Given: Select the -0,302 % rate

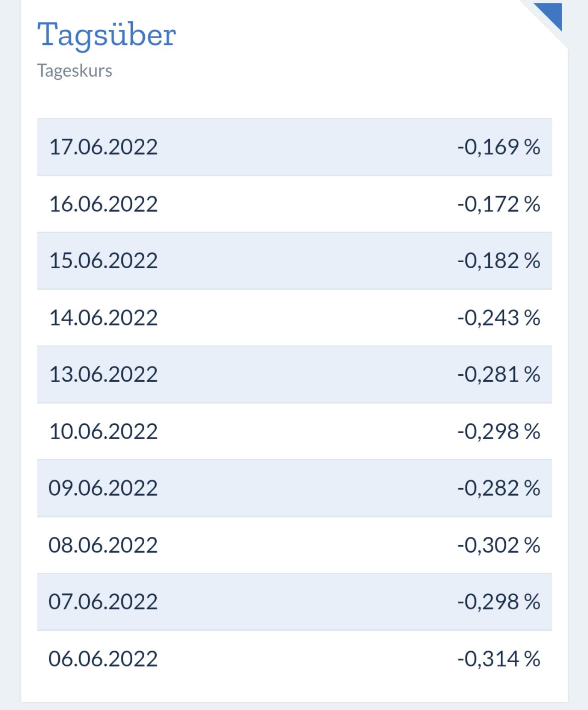Looking at the screenshot, I should [x=499, y=545].
